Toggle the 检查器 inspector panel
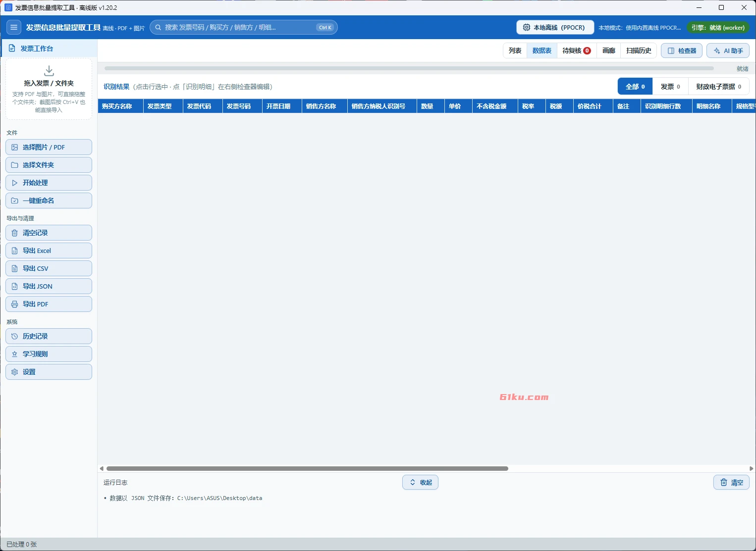This screenshot has width=756, height=551. point(682,51)
